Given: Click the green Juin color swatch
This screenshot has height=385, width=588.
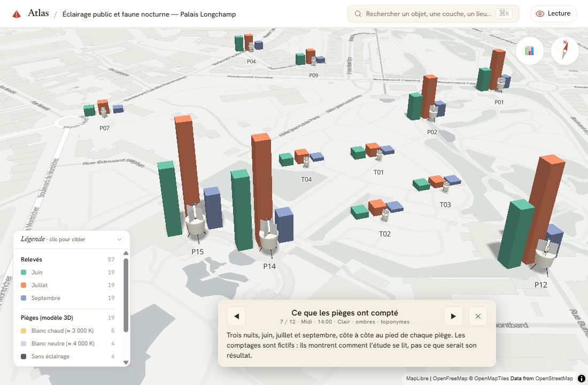Looking at the screenshot, I should [x=24, y=272].
